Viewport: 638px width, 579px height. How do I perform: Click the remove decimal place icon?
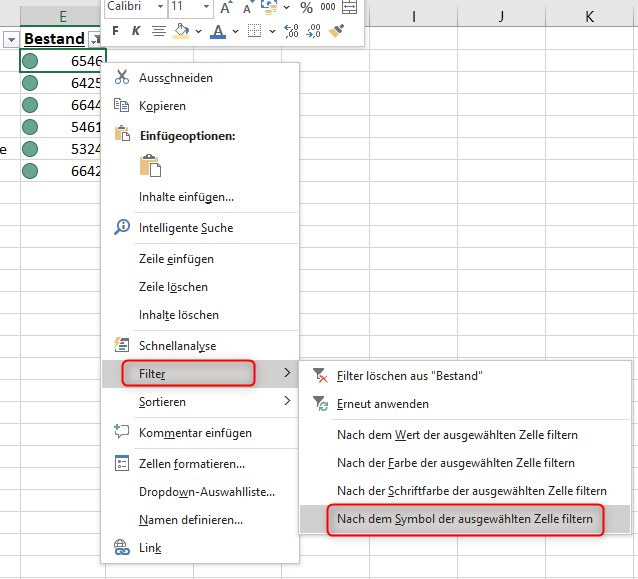pos(313,31)
